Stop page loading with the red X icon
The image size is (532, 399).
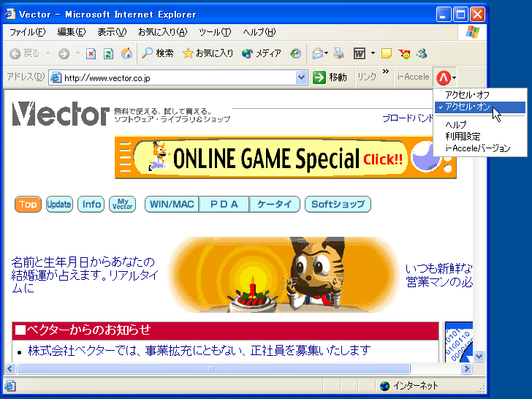pos(91,53)
